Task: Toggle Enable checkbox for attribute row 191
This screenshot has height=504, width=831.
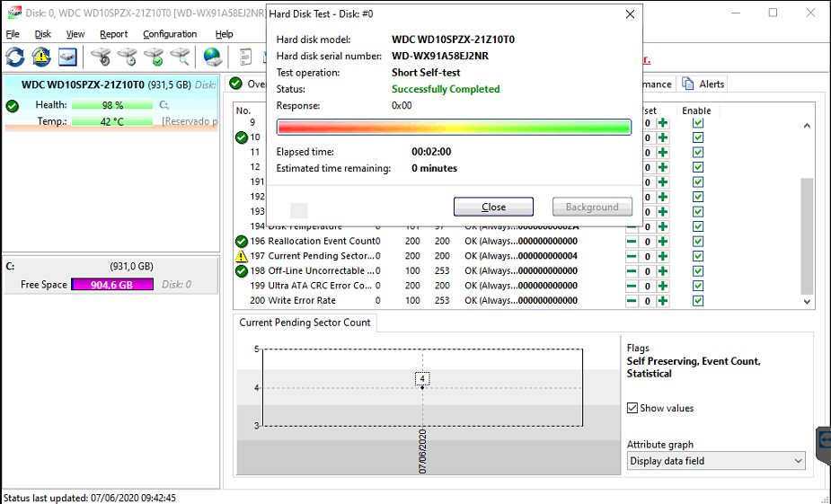Action: pyautogui.click(x=698, y=182)
